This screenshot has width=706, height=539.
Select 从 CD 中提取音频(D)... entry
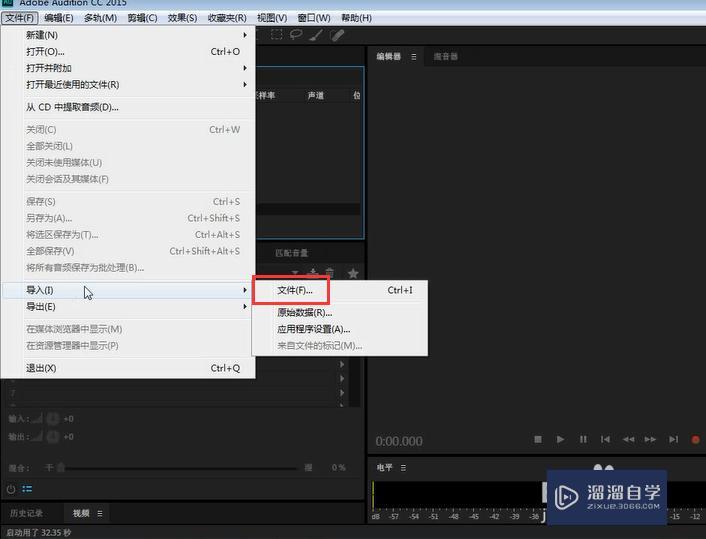[128, 107]
